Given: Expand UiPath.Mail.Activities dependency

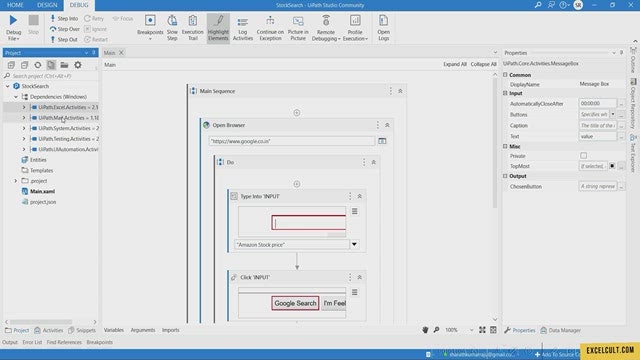Looking at the screenshot, I should coord(24,118).
